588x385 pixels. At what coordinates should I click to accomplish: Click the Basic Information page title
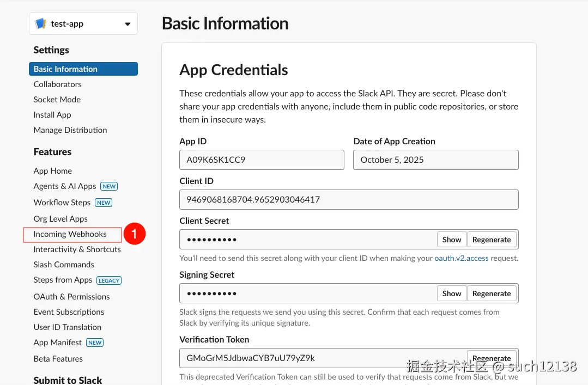tap(225, 23)
